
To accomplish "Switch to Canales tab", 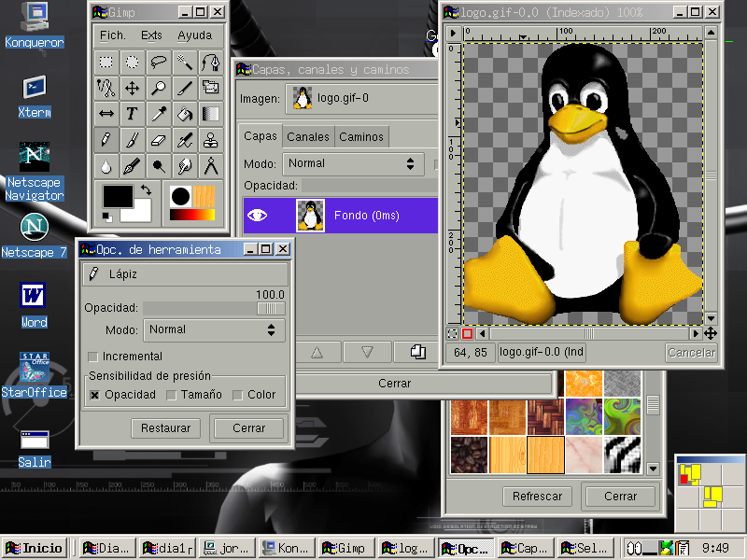I will (308, 137).
